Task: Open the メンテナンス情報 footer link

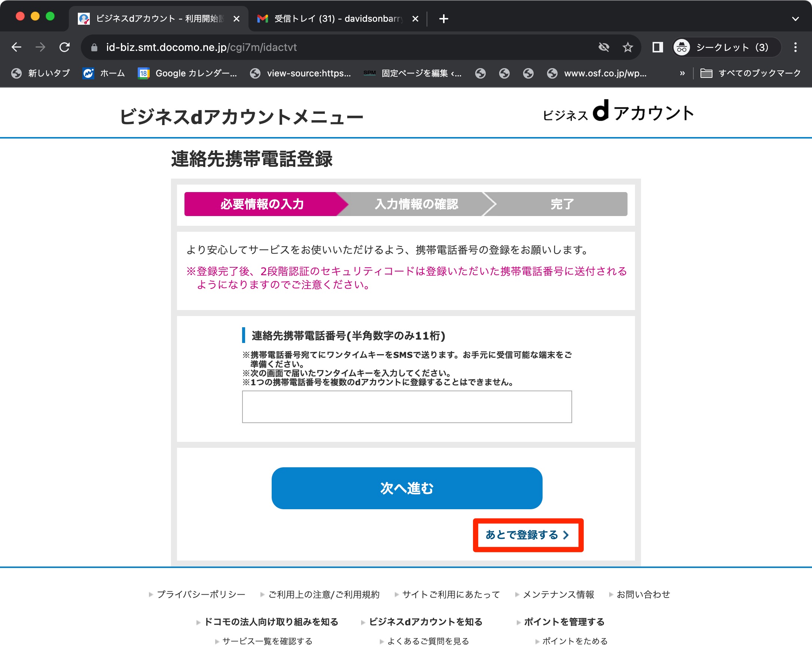Action: pyautogui.click(x=559, y=594)
